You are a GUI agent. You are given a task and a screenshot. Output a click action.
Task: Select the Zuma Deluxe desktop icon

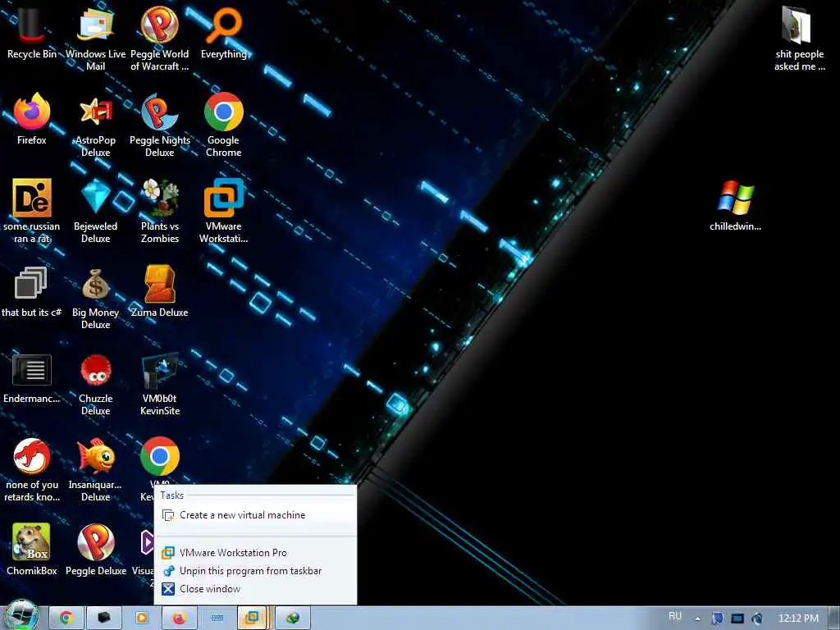160,291
